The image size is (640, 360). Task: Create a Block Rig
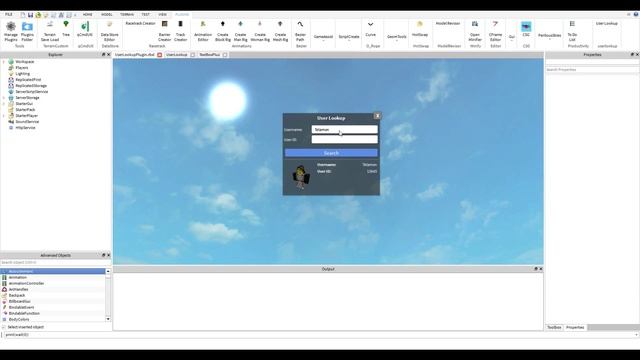pos(223,31)
